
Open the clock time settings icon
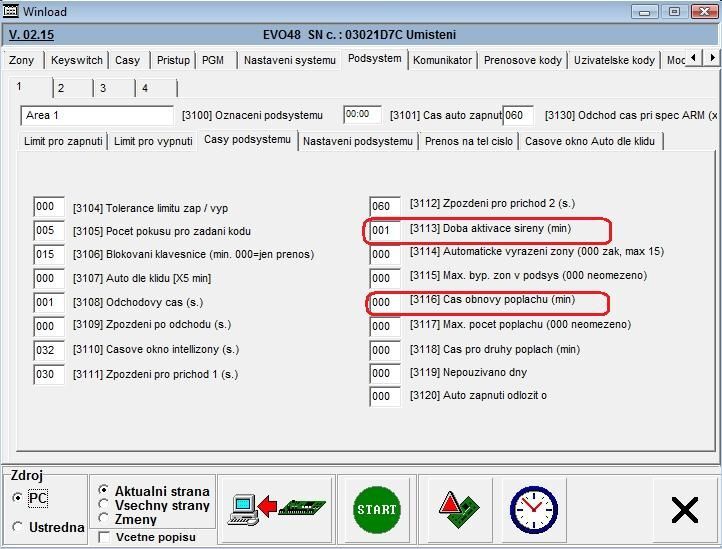pos(533,510)
